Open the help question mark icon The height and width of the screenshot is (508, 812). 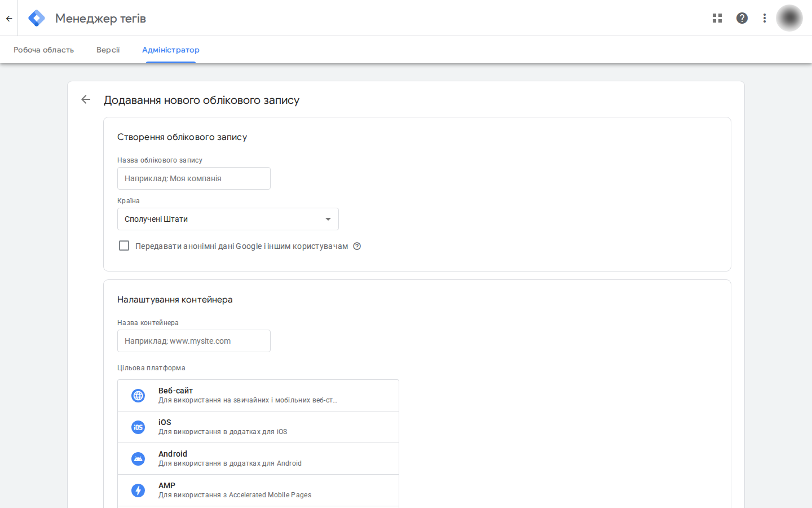[742, 18]
